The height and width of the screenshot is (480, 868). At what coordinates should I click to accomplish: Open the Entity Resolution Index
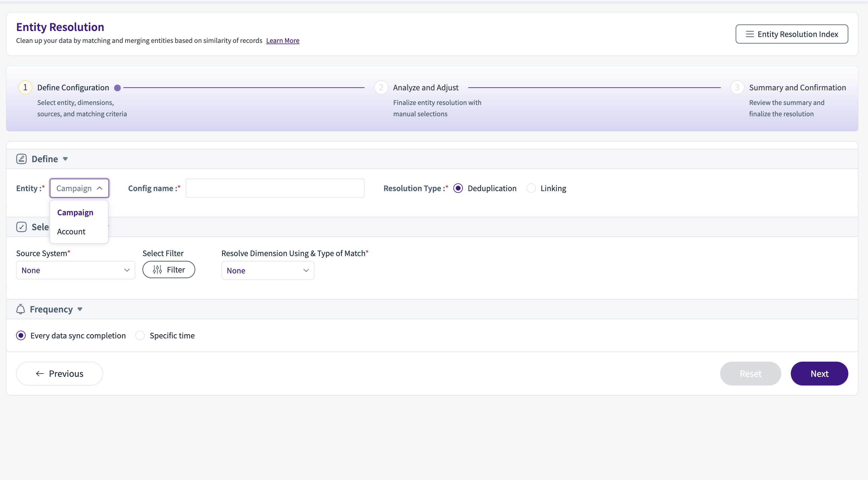(792, 34)
